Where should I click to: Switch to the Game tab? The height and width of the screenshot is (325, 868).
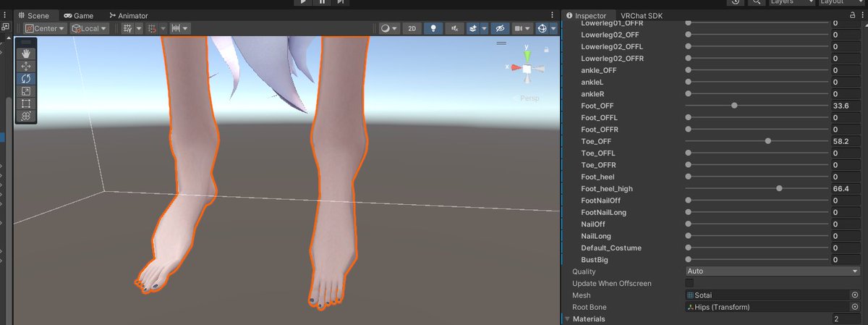(x=78, y=15)
